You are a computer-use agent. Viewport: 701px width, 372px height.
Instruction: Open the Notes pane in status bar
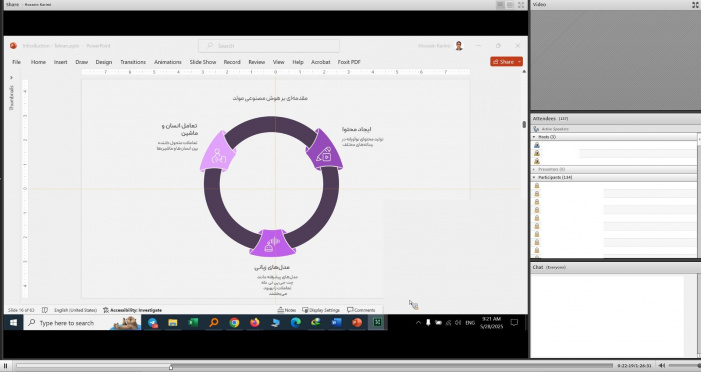287,310
